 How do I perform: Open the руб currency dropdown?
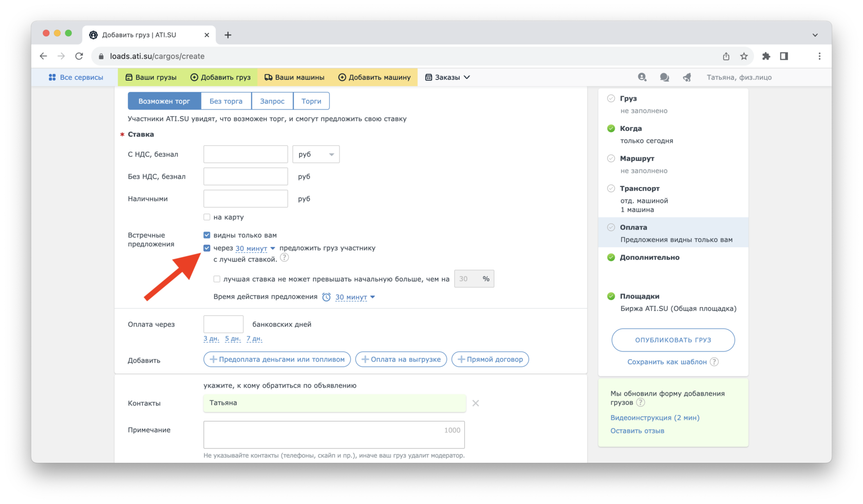pyautogui.click(x=315, y=154)
